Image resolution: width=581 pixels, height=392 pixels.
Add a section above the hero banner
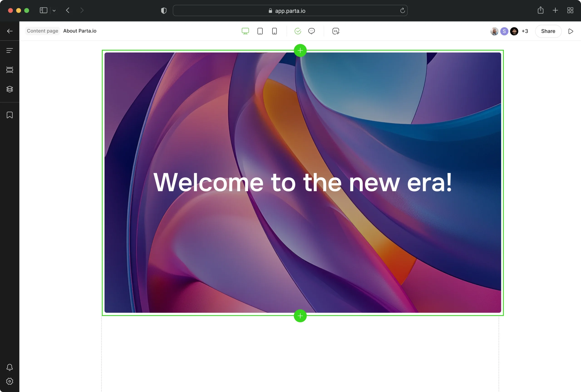pyautogui.click(x=300, y=50)
